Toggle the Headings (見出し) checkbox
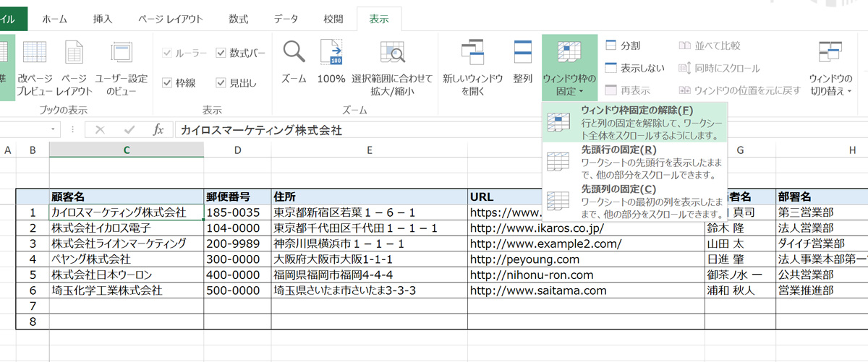Screen dimensions: 868x362 221,83
